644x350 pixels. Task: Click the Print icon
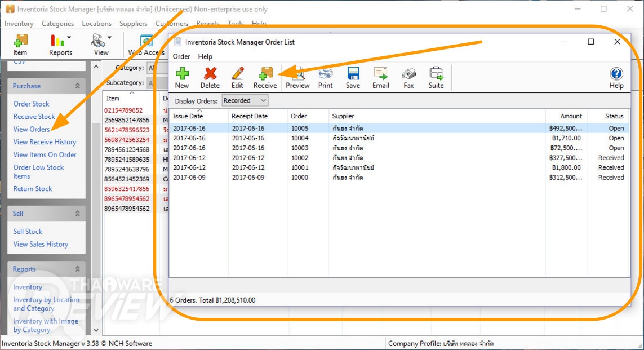click(x=325, y=78)
